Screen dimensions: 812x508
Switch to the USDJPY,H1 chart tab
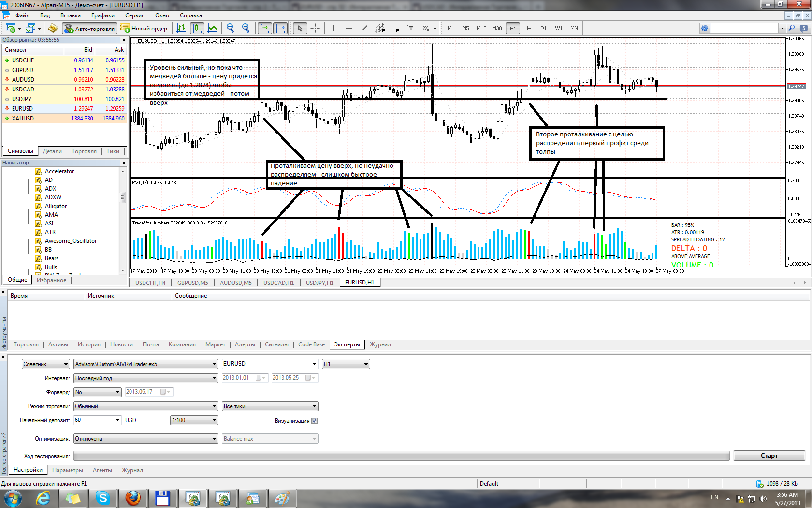[319, 283]
